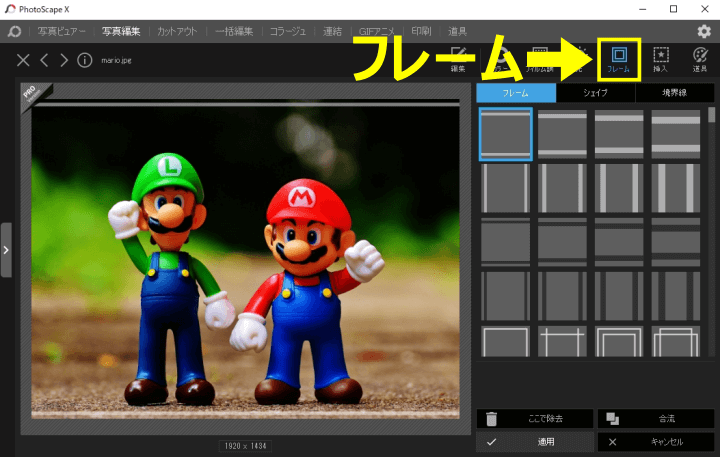Open the 写真ビュアー menu tab
This screenshot has height=457, width=720.
(62, 31)
